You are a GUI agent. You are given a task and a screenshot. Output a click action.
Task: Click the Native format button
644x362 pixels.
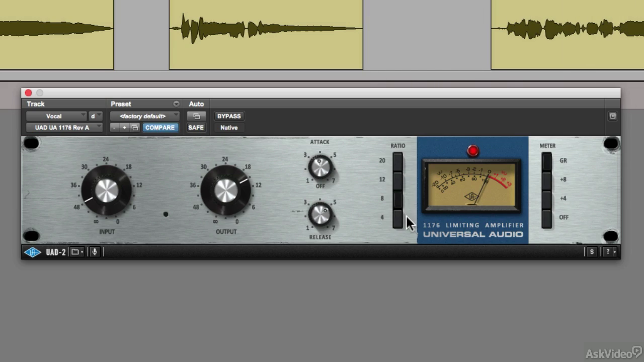[x=229, y=128]
